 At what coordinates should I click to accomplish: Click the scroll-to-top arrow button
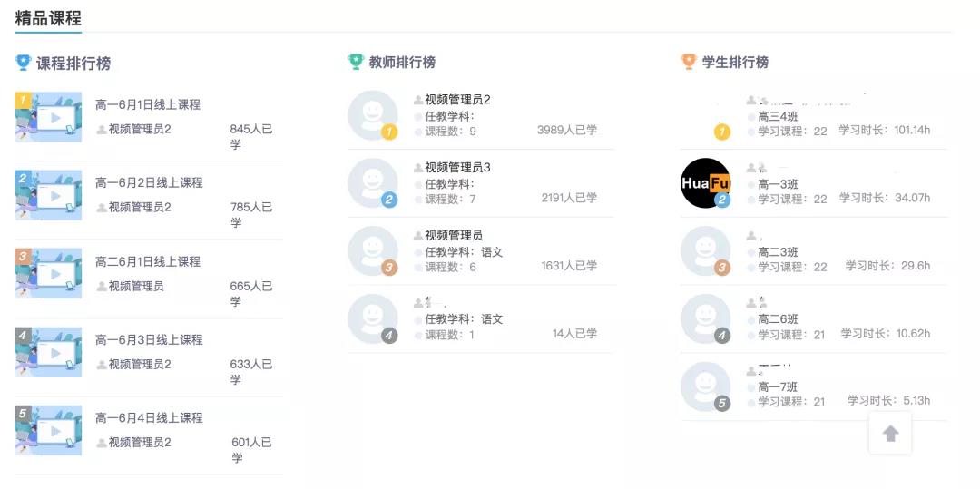click(x=890, y=434)
